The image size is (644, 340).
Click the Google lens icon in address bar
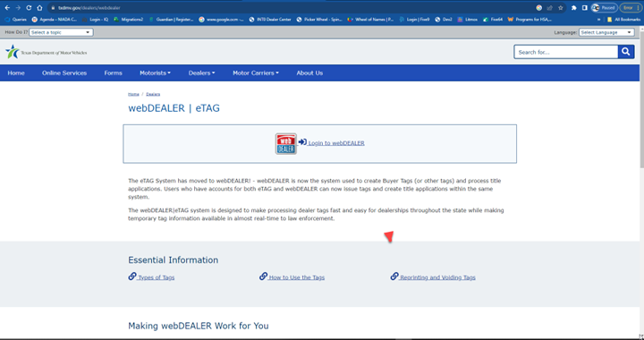tap(538, 8)
